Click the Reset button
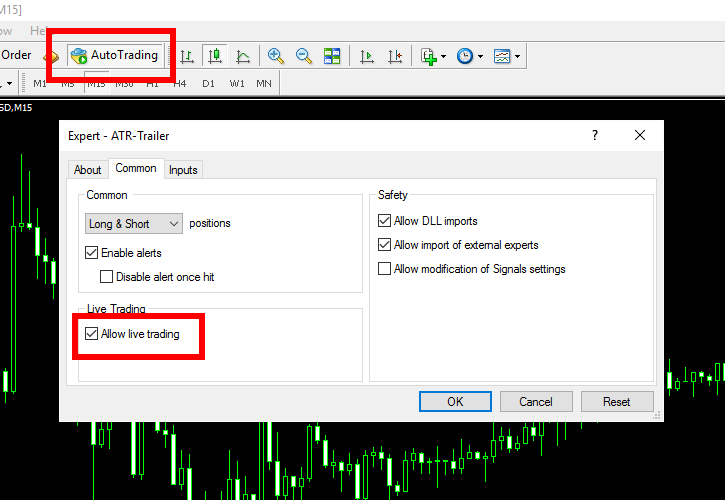The width and height of the screenshot is (725, 500). click(616, 402)
